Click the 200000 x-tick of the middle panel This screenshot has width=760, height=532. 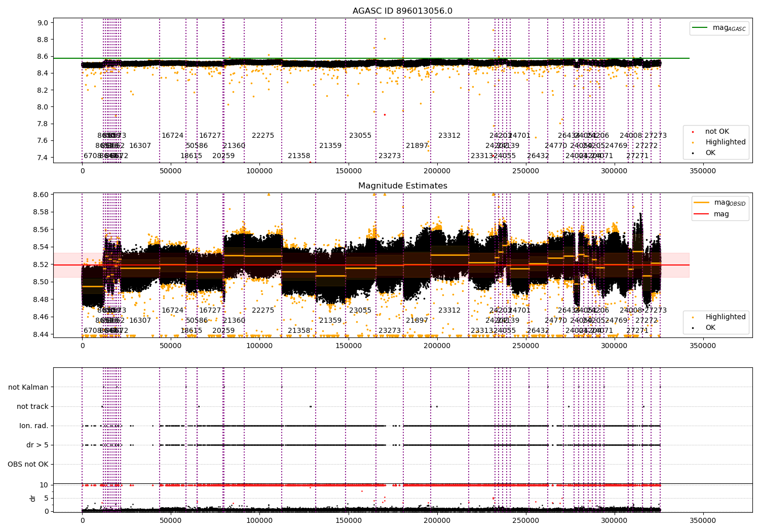click(437, 346)
